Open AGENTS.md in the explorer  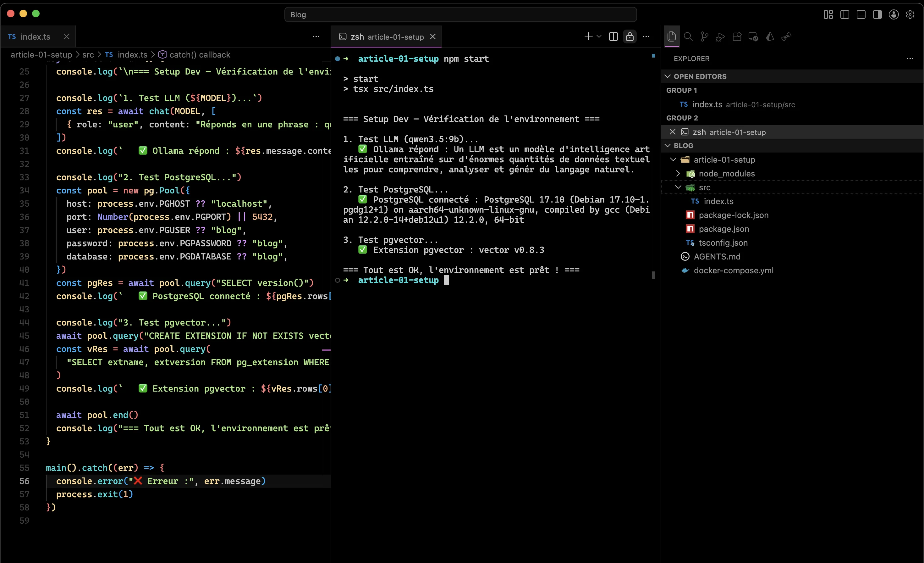click(x=792, y=256)
